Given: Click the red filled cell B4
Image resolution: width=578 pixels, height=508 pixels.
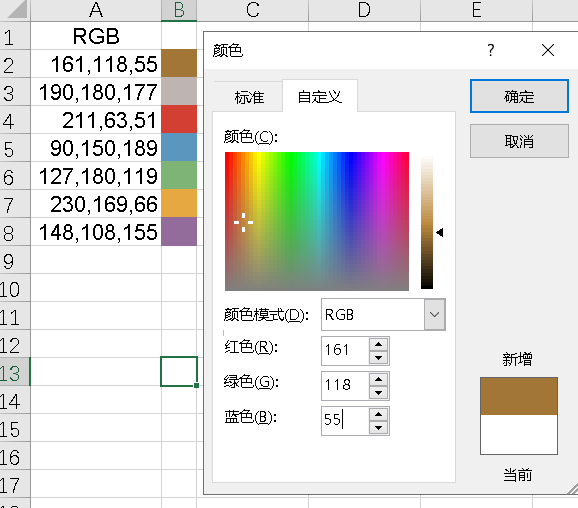Looking at the screenshot, I should coord(179,119).
